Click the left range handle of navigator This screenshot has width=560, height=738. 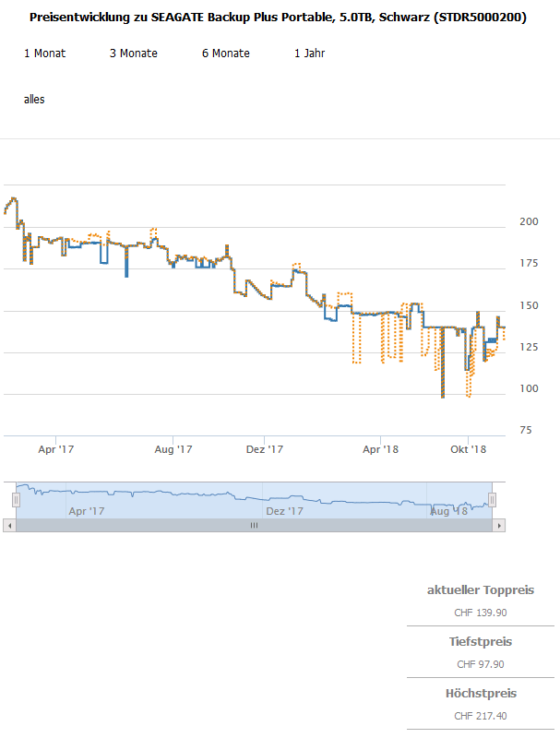pos(16,499)
